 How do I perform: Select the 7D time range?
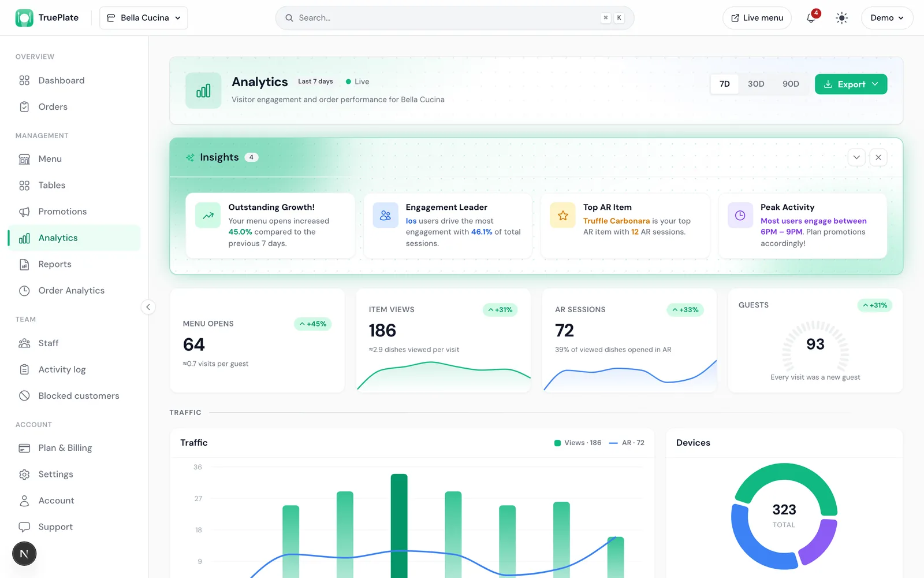tap(724, 84)
